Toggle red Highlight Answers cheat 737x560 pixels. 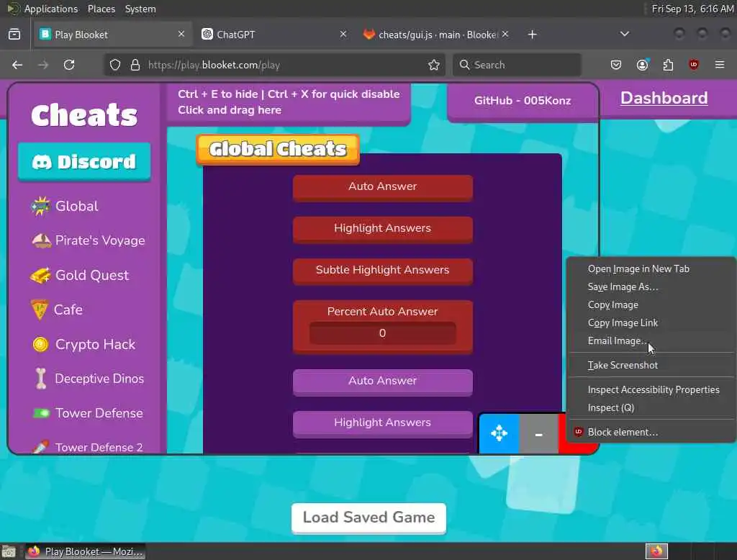tap(383, 229)
